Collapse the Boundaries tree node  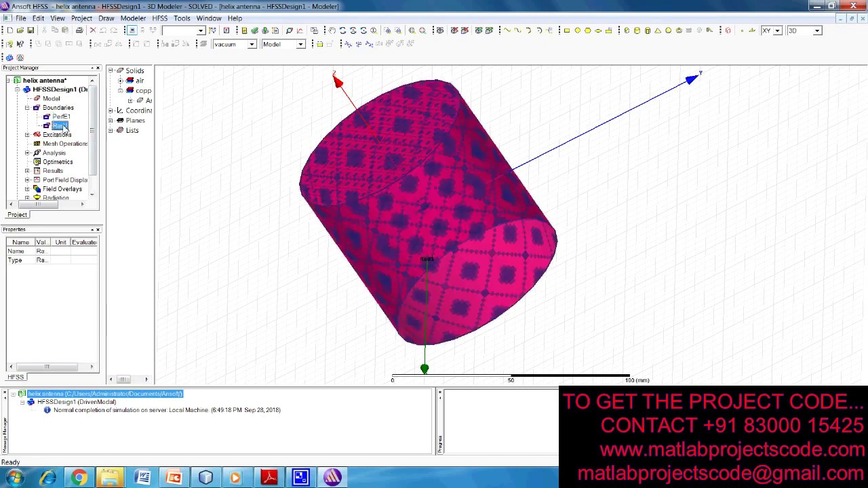(27, 108)
